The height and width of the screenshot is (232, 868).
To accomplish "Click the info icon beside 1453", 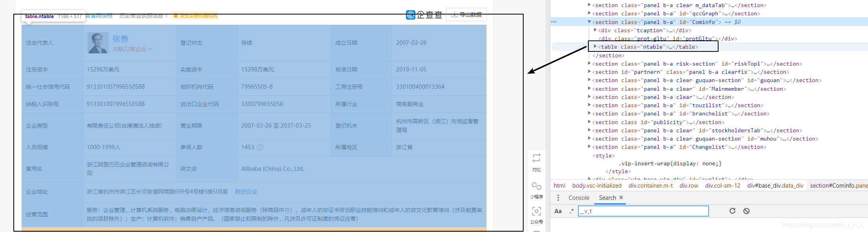I will coord(260,147).
